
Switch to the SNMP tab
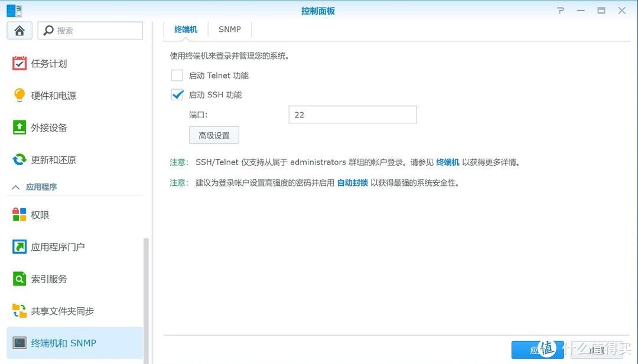click(229, 29)
